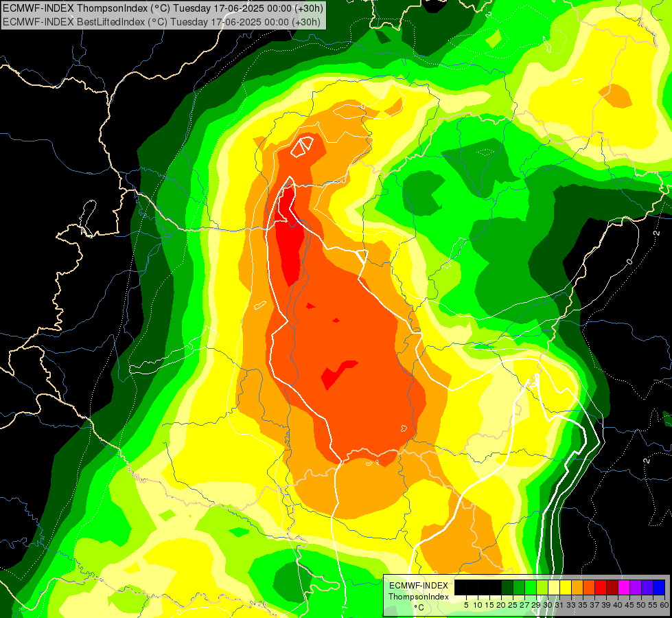Select the red 37–39 legend swatch
672x618 pixels.
601,587
